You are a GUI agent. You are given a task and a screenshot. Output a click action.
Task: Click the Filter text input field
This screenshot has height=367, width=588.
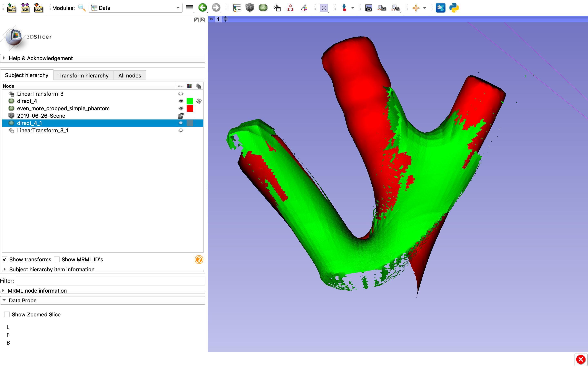110,281
